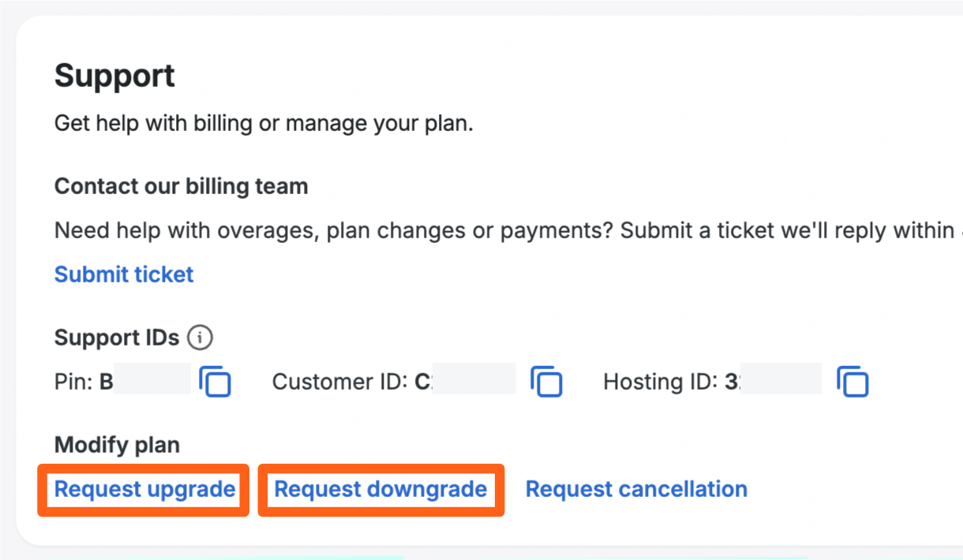Click the 'Hosting ID:' label
963x560 pixels.
[660, 383]
